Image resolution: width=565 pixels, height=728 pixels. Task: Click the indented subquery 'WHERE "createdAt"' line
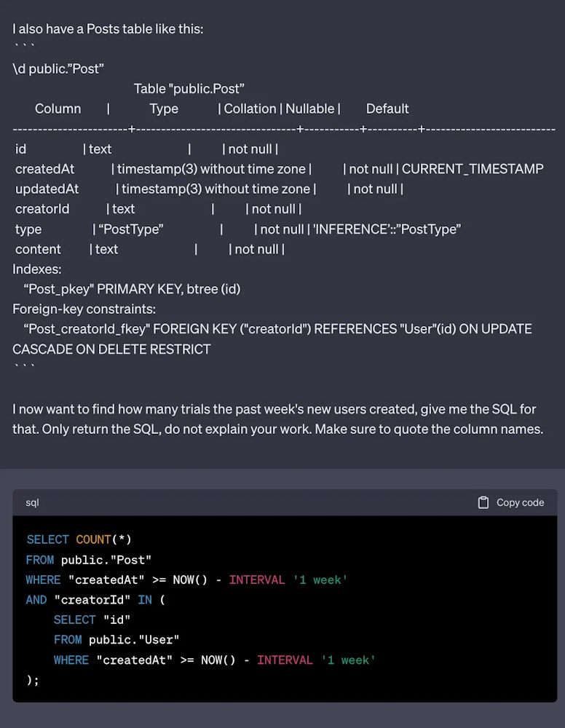click(215, 660)
